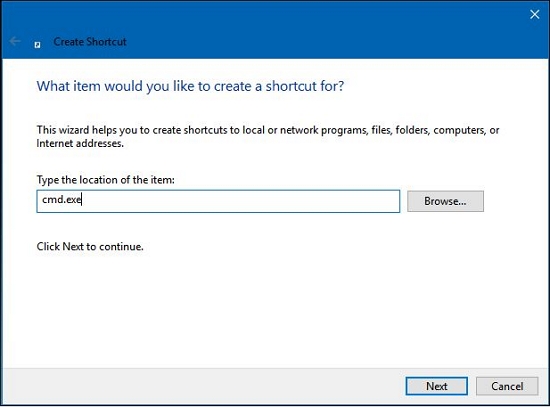Screen dimensions: 550x407
Task: Proceed with the Next button
Action: tap(436, 386)
